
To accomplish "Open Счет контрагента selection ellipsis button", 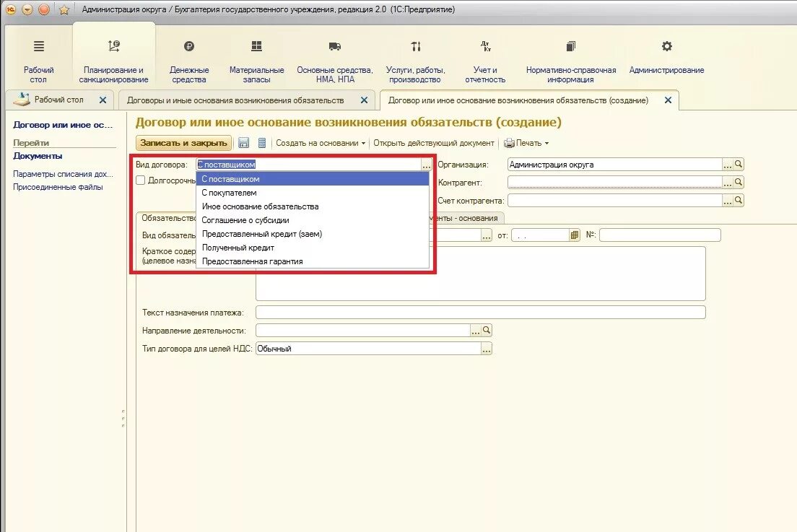I will tap(728, 200).
